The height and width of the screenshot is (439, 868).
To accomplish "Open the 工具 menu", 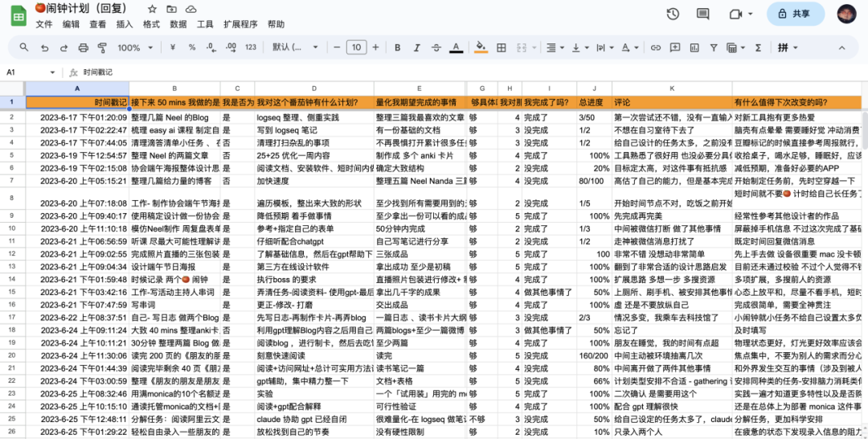I will pos(206,24).
